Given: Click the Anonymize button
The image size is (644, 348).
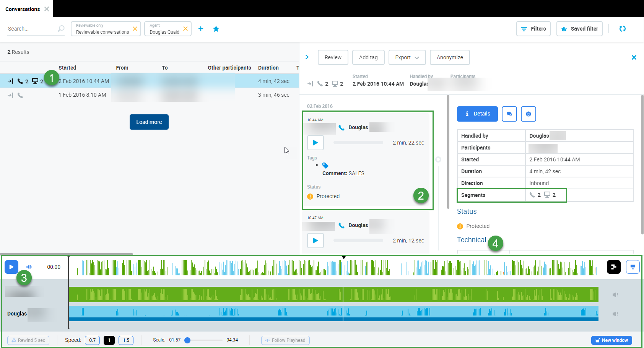Looking at the screenshot, I should click(449, 57).
